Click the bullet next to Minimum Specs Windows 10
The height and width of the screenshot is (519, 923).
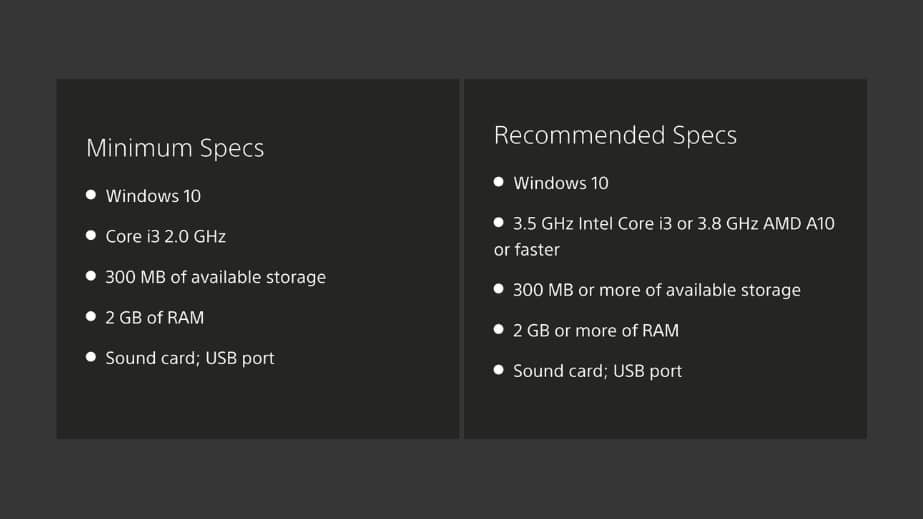[91, 195]
